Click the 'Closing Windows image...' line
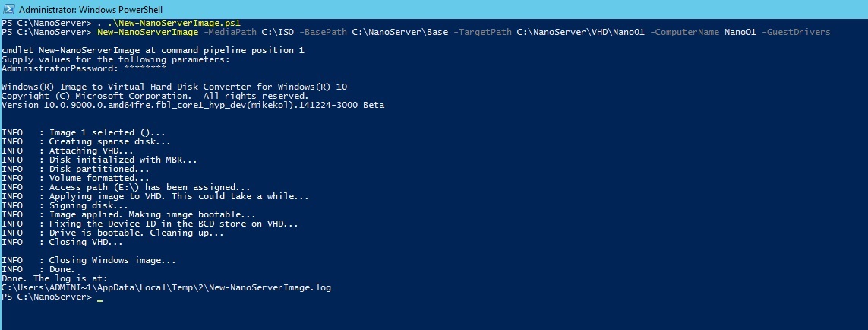 [89, 260]
